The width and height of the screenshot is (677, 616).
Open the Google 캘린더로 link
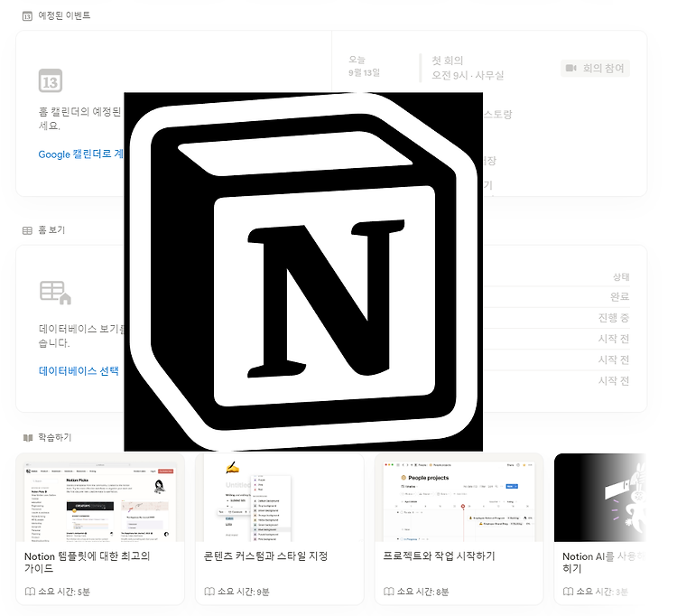pos(80,154)
